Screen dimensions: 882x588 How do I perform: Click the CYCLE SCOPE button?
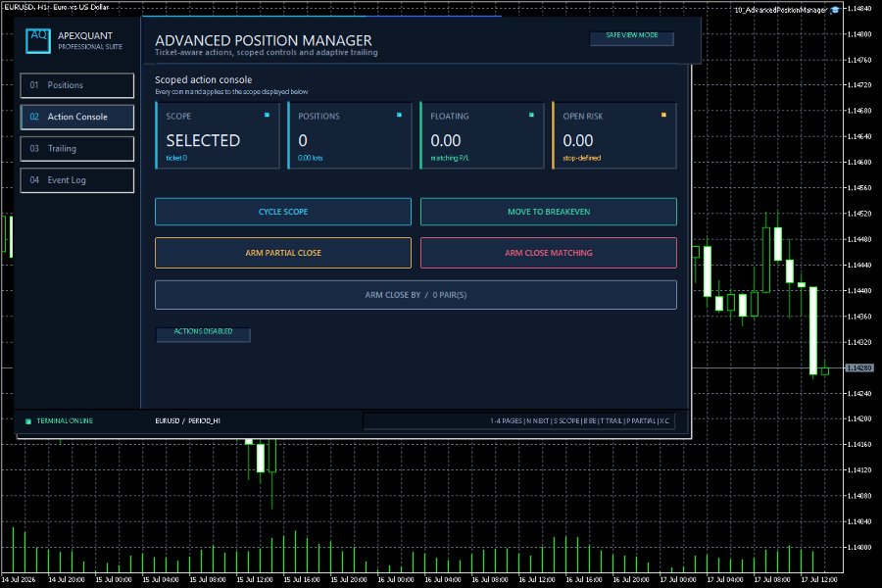click(x=283, y=212)
